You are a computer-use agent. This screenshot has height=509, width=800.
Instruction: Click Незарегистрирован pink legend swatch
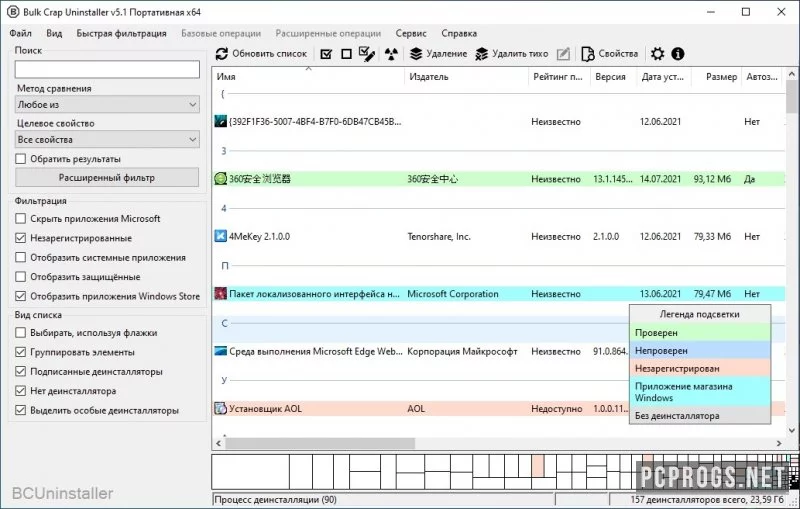click(x=700, y=368)
